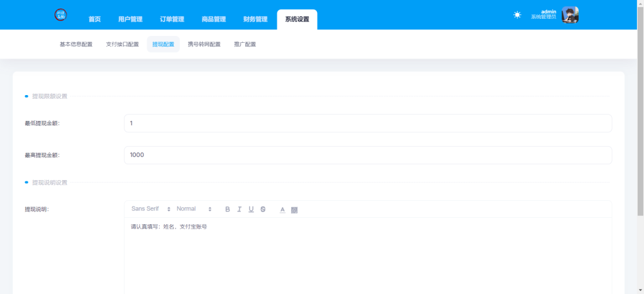Click the 最高提现金额 input field
The image size is (644, 294).
point(367,155)
